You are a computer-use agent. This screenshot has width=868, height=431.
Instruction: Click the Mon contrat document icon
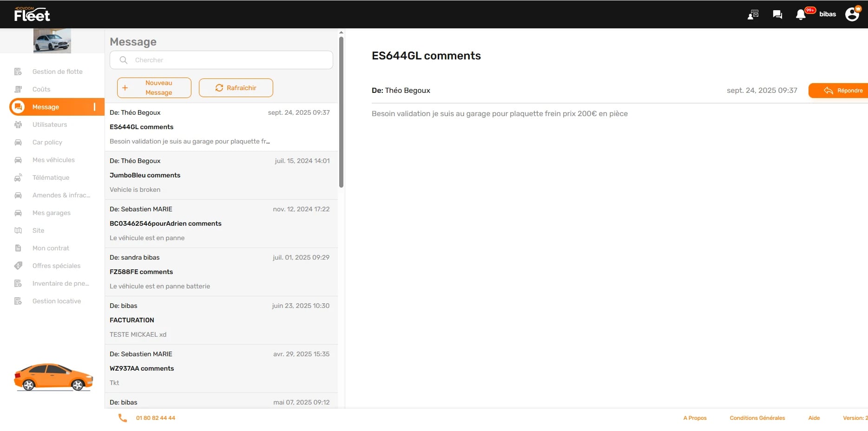point(18,248)
